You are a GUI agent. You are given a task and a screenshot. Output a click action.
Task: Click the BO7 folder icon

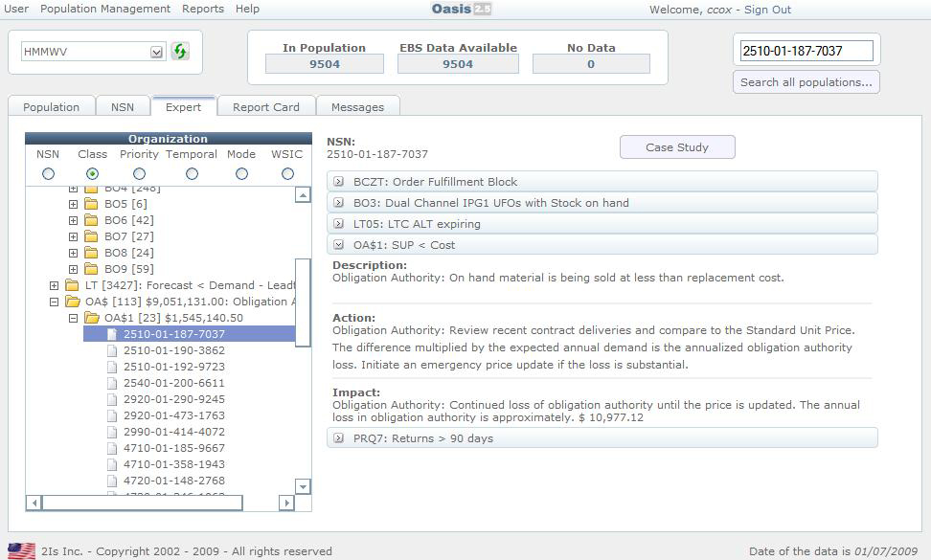pyautogui.click(x=91, y=236)
